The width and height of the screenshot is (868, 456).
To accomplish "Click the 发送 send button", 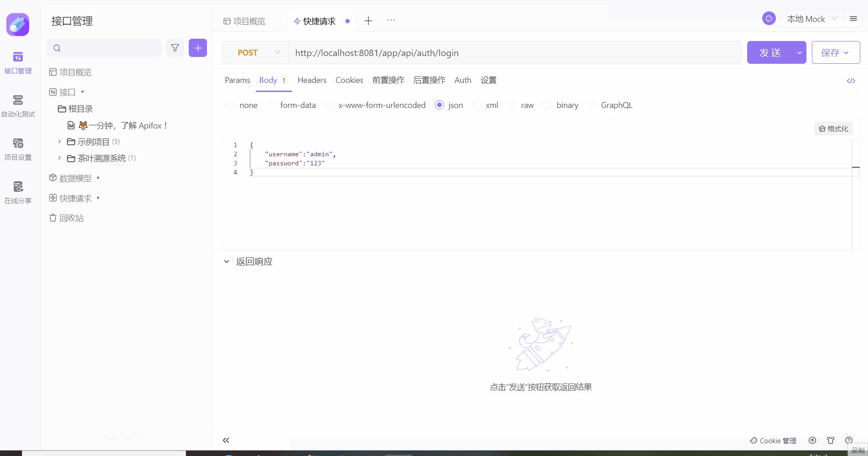I will [x=770, y=53].
